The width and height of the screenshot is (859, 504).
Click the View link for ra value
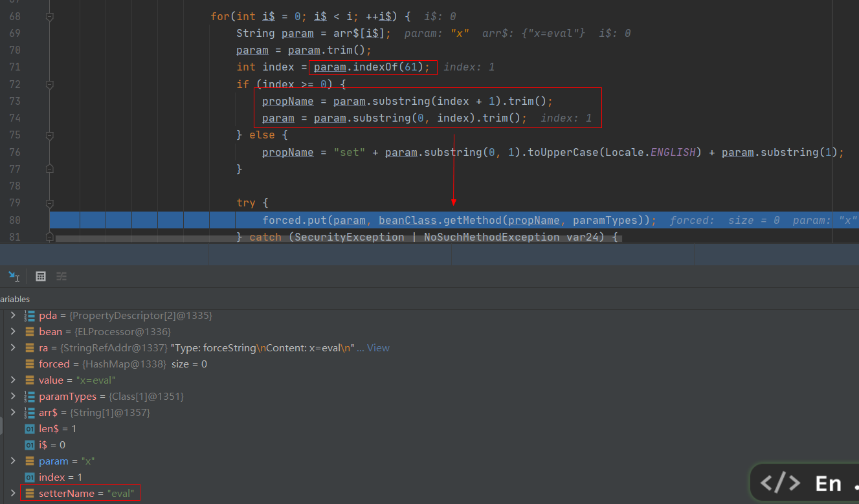(x=378, y=348)
